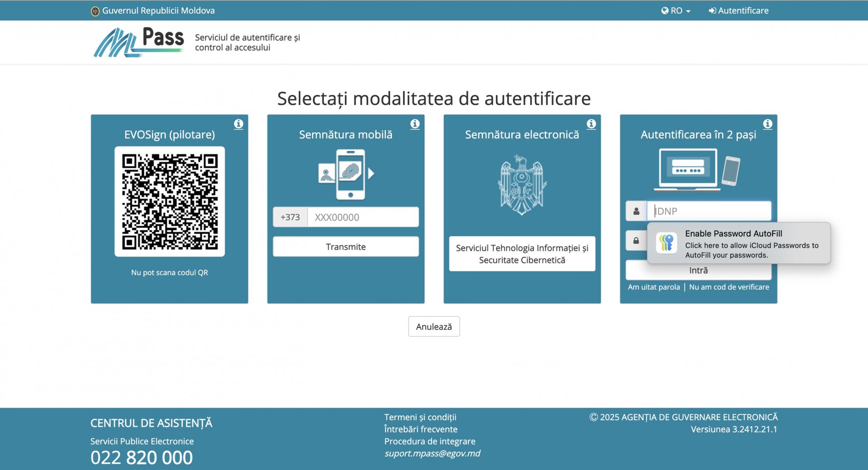
Task: Click the suport.mpass@egov.md email link
Action: tap(432, 454)
